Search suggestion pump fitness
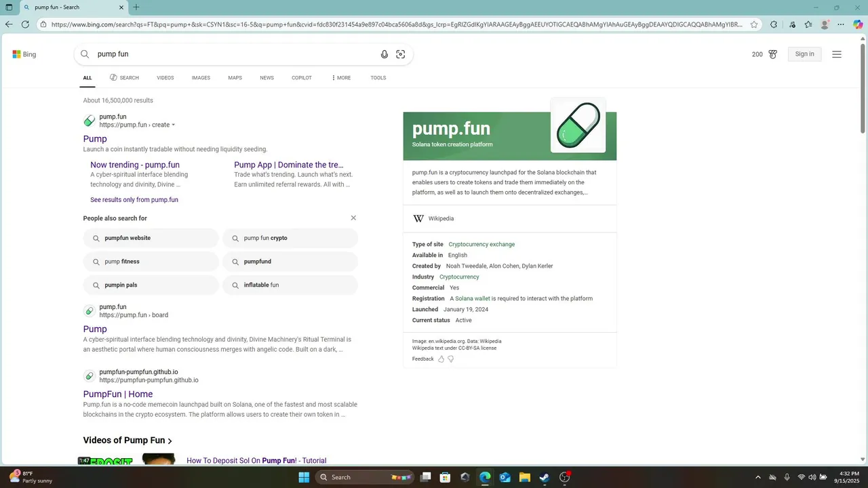This screenshot has height=488, width=868. pos(151,262)
